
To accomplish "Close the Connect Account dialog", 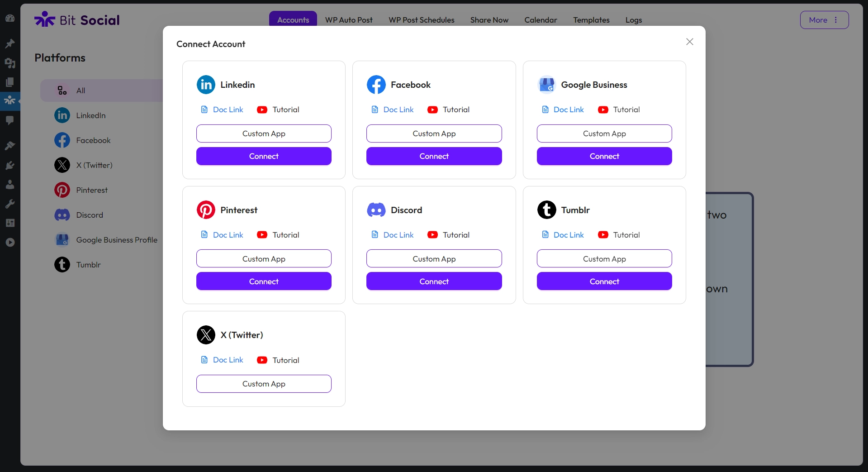I will coord(689,42).
